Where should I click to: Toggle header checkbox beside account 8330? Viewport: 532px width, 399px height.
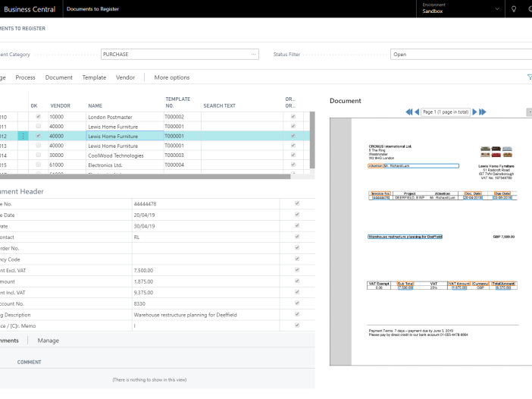pyautogui.click(x=297, y=303)
